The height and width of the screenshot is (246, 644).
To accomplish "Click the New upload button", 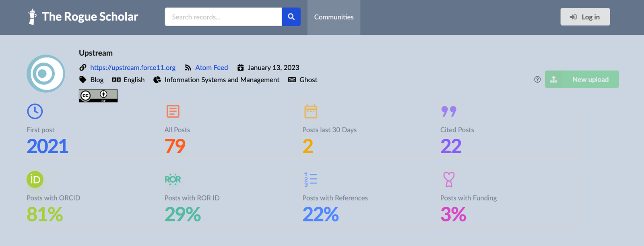I will [582, 79].
